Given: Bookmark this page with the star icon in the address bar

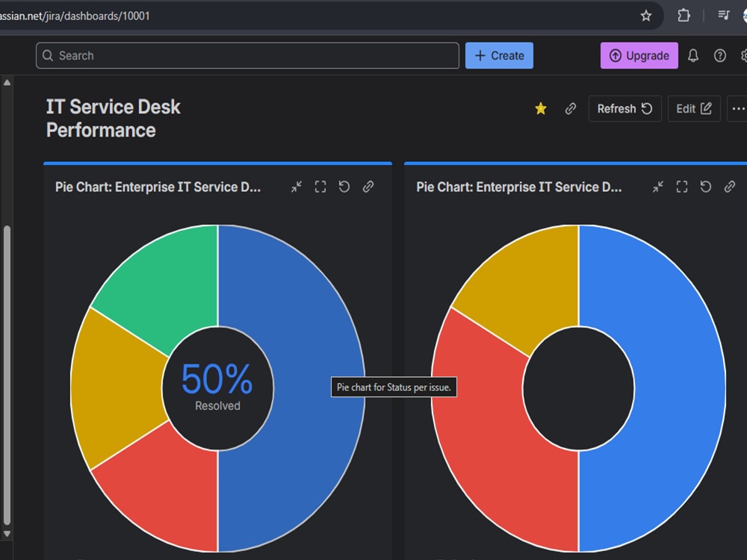Looking at the screenshot, I should coord(645,16).
